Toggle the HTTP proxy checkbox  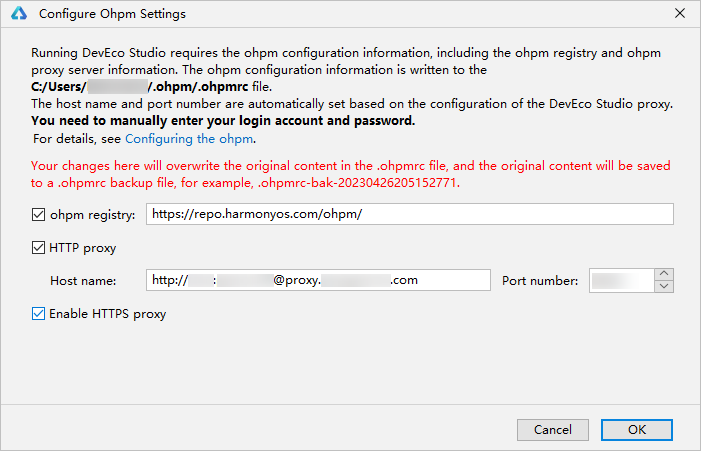pyautogui.click(x=38, y=248)
